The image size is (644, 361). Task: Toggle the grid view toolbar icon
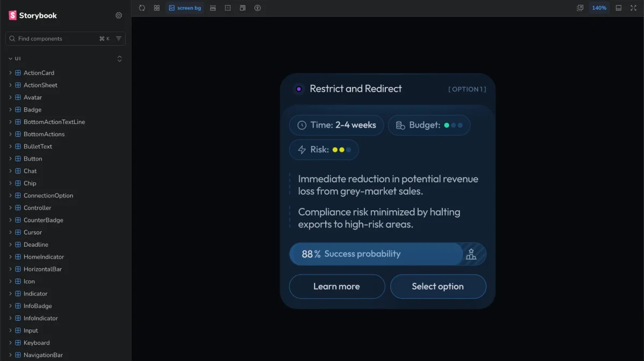click(x=157, y=8)
